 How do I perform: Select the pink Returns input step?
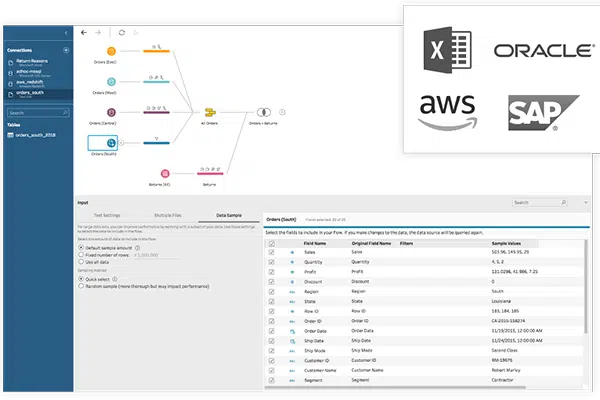[x=165, y=173]
